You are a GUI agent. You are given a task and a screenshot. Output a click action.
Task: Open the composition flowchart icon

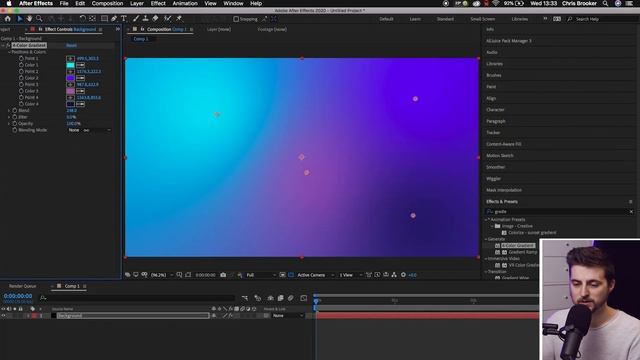pos(394,275)
